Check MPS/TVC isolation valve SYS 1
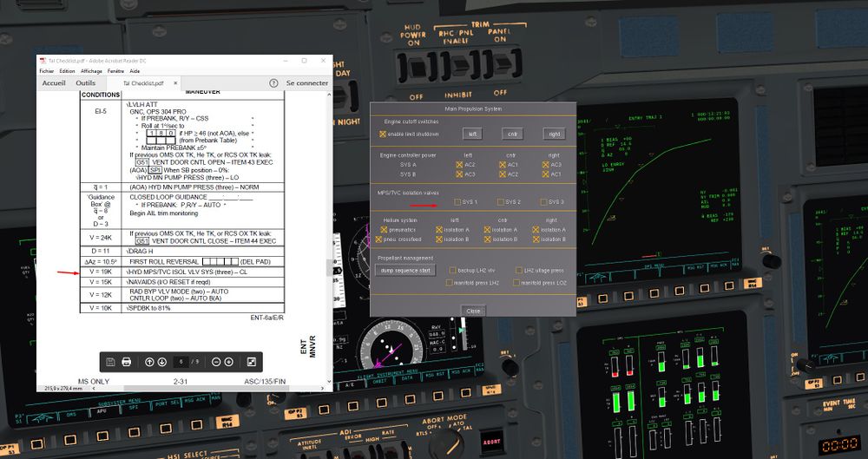 (x=457, y=201)
